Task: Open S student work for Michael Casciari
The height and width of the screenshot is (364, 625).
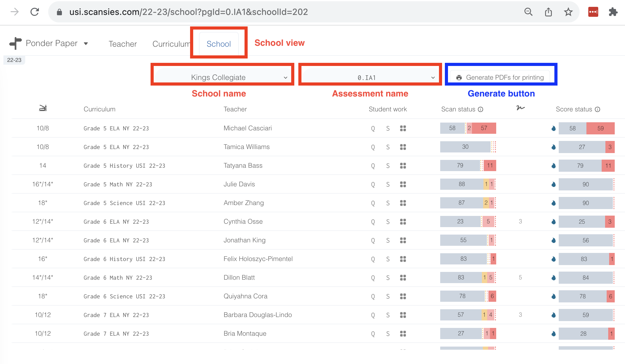Action: (x=388, y=128)
